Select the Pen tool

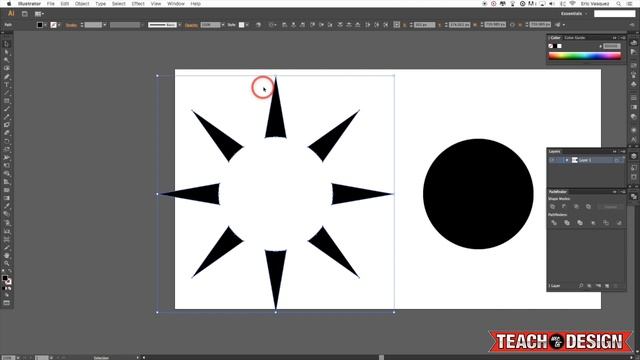click(x=7, y=76)
